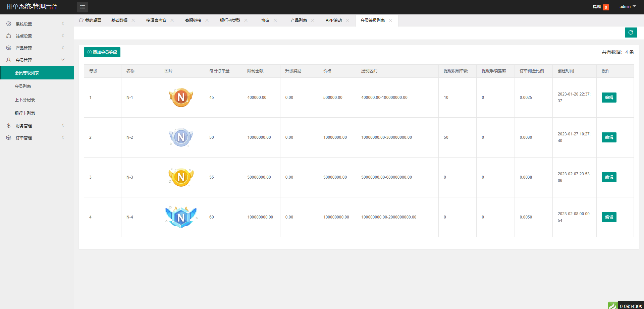644x309 pixels.
Task: Switch to the 基础数据 tab
Action: pos(119,20)
